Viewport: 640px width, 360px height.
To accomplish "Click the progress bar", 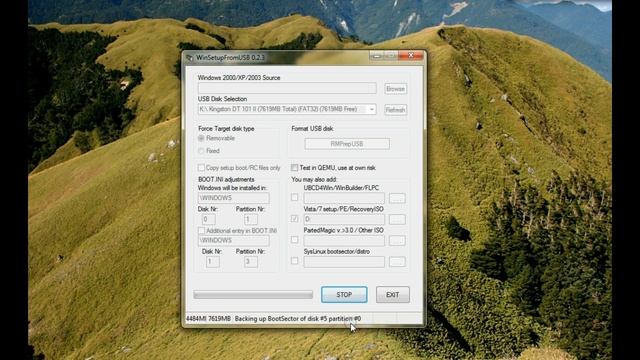I will coord(253,295).
